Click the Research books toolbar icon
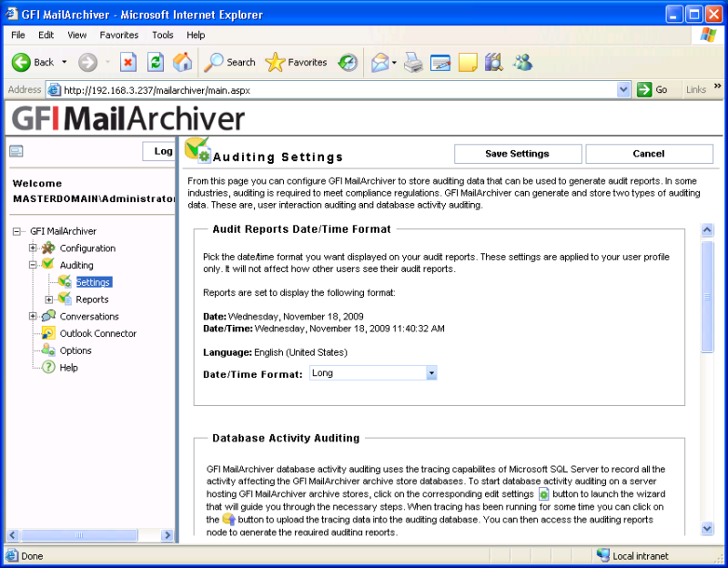Screen dimensions: 728x568 494,62
